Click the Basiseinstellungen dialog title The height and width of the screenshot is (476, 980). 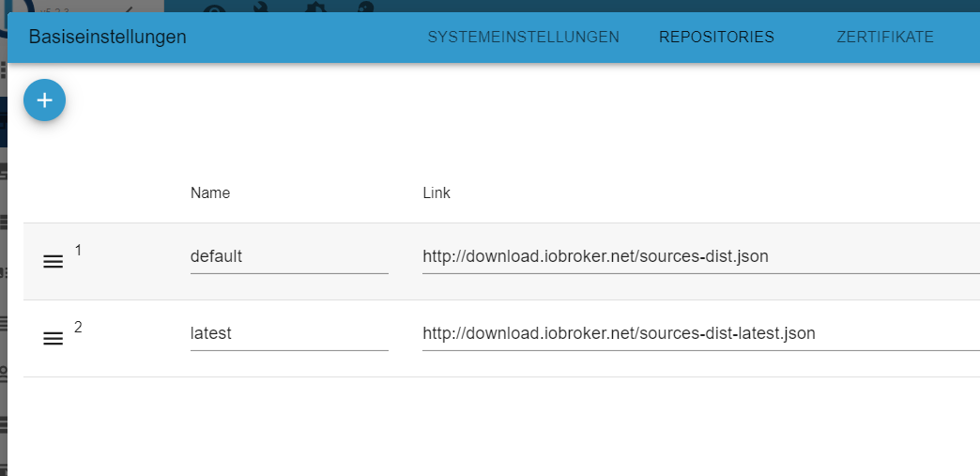108,38
